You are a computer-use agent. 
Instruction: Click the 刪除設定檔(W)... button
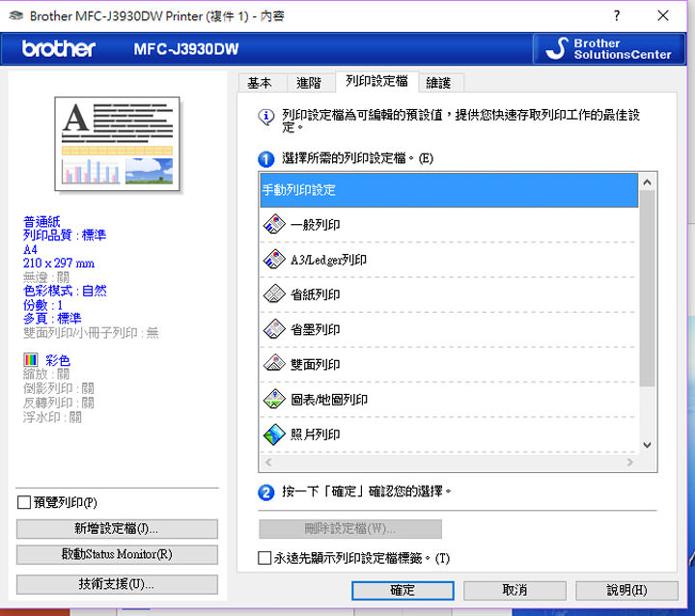click(x=350, y=529)
